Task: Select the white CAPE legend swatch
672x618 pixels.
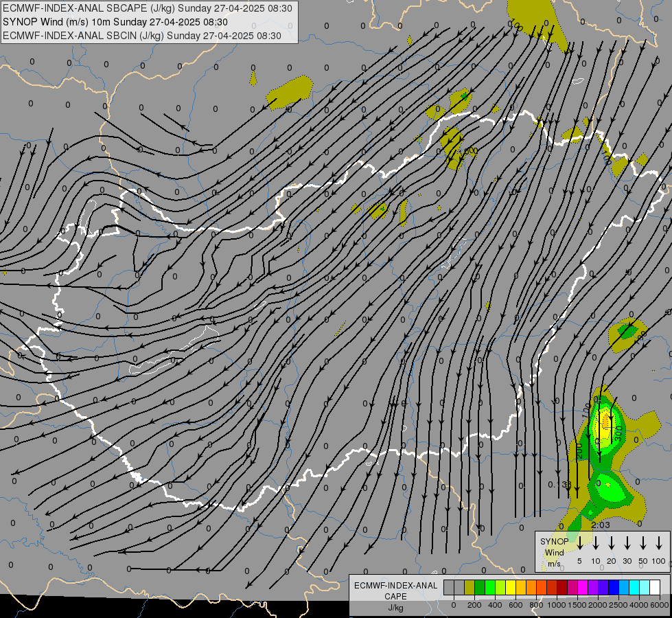Action: click(x=654, y=587)
